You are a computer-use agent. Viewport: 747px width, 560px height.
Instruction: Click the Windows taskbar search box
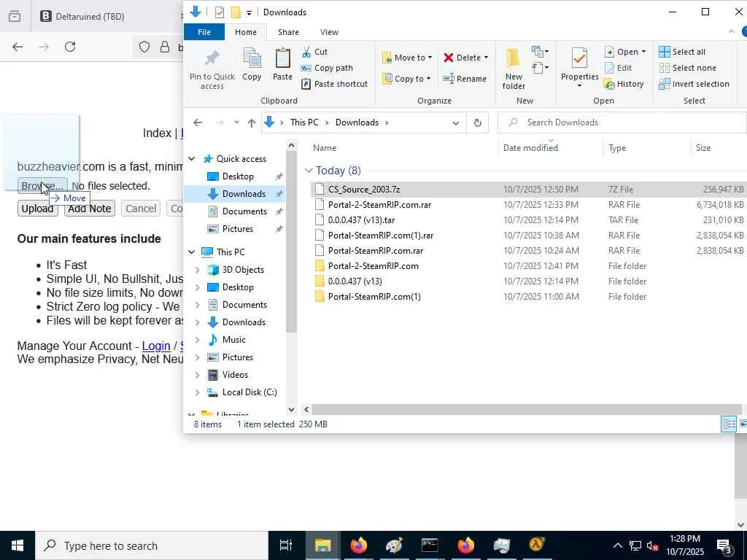tap(152, 545)
